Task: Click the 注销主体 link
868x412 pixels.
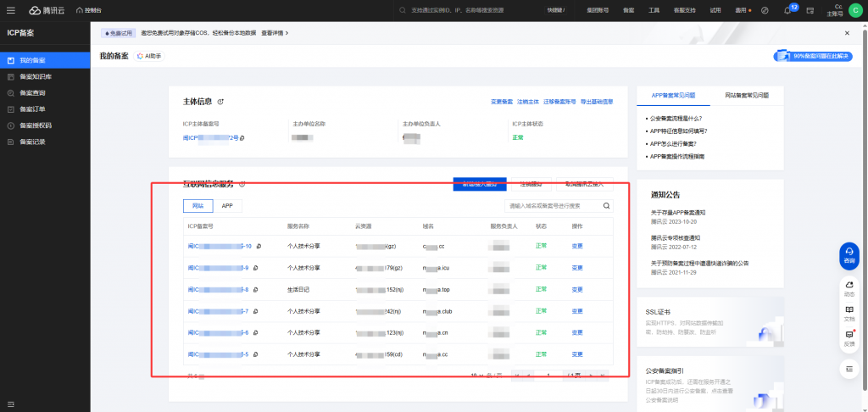Action: click(528, 102)
